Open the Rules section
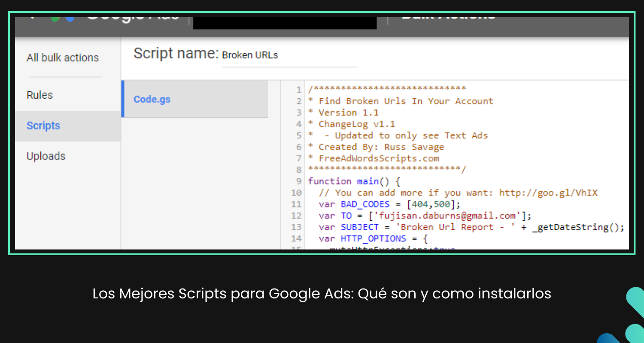Viewport: 644px width, 343px height. tap(39, 95)
